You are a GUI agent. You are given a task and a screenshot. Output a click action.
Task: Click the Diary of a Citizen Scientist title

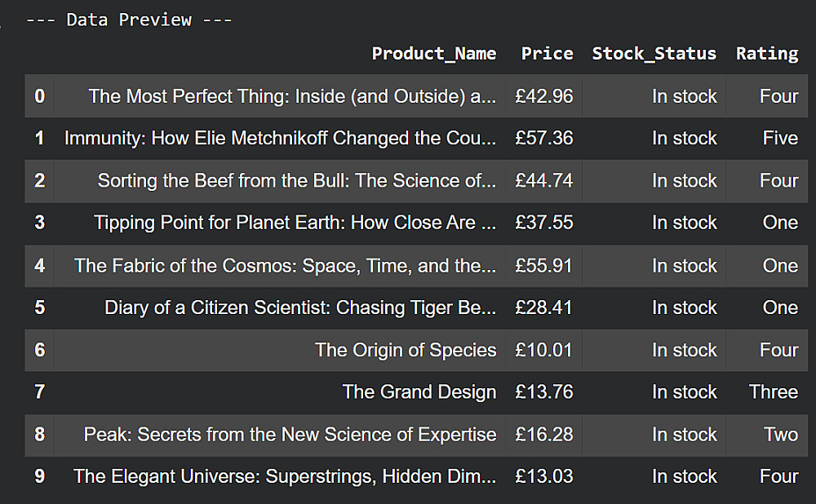[299, 307]
